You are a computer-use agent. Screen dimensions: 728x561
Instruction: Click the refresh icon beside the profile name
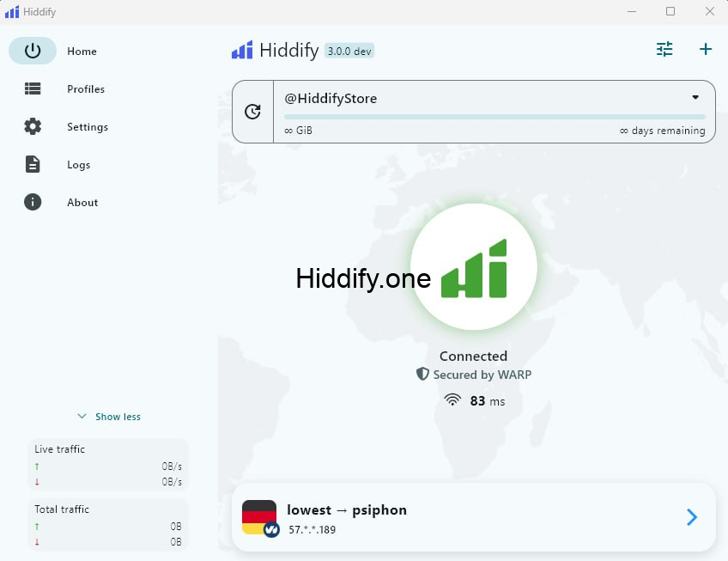[252, 111]
